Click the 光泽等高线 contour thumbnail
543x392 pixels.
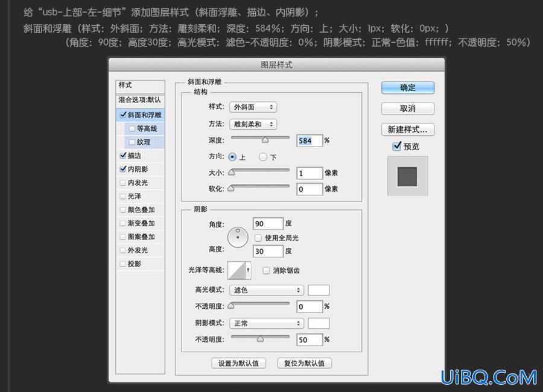point(237,270)
